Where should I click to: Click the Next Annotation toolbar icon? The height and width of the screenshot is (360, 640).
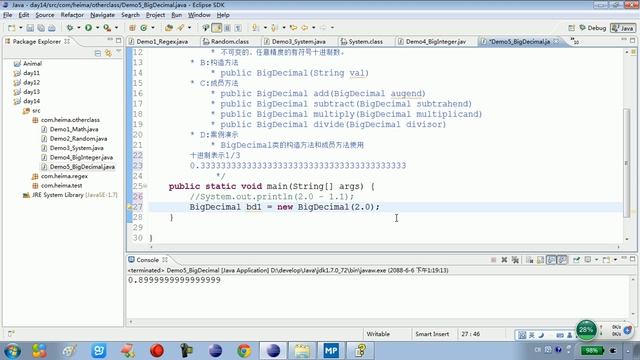(x=256, y=28)
